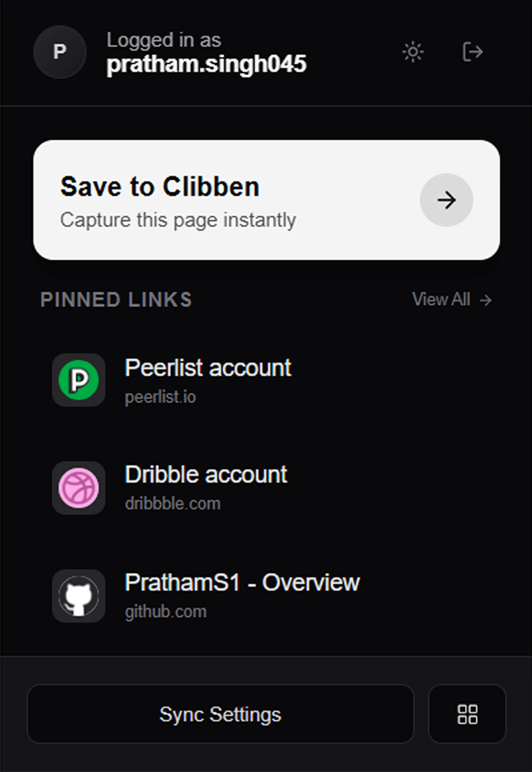The height and width of the screenshot is (772, 532).
Task: Click the Save to Clibben capture card
Action: pyautogui.click(x=222, y=200)
